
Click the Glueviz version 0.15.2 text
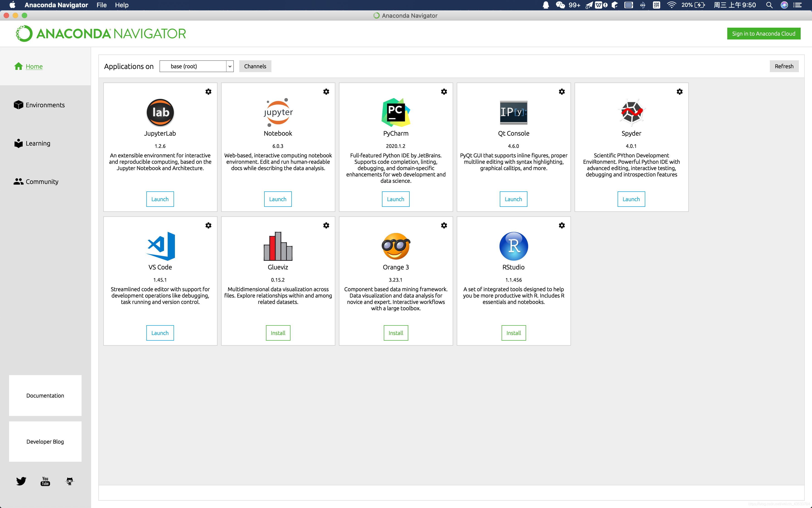(278, 280)
